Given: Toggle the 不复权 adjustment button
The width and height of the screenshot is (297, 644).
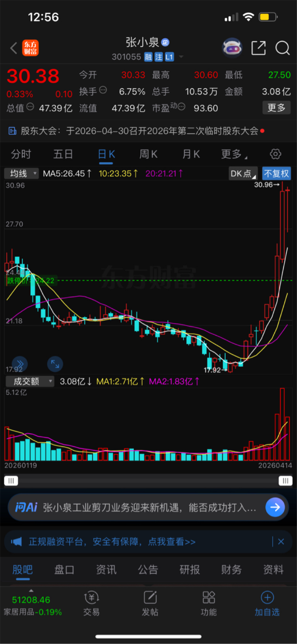Looking at the screenshot, I should click(x=276, y=173).
